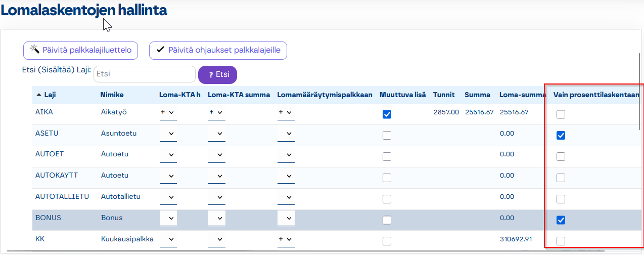Open Loma-KTA h dropdown for ASETU row
644x255 pixels.
click(168, 134)
